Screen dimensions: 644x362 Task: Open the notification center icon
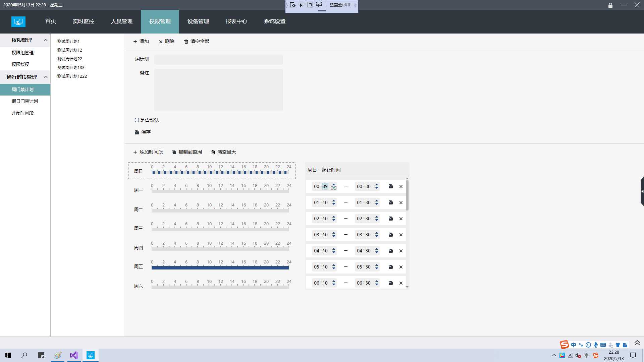click(633, 355)
